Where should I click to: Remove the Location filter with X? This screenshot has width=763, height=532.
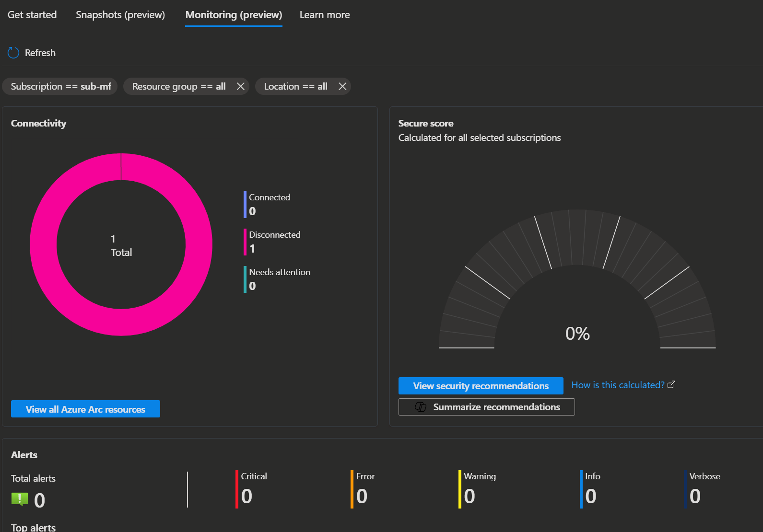pyautogui.click(x=342, y=86)
